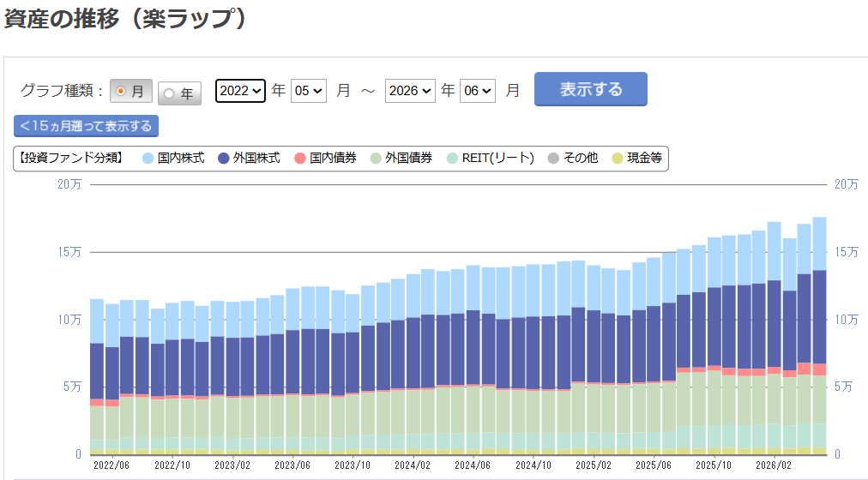Click the 現金等 yellow legend dot
The height and width of the screenshot is (480, 868).
[618, 159]
